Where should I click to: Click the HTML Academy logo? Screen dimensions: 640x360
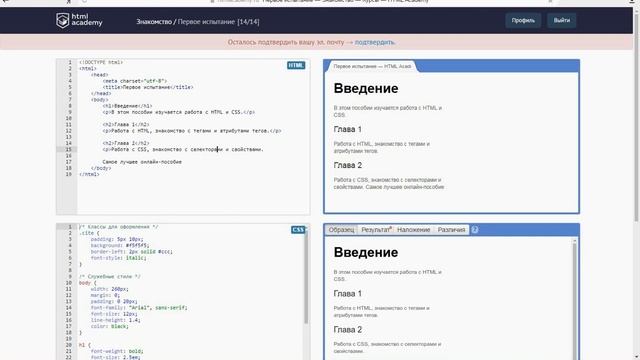pos(79,20)
